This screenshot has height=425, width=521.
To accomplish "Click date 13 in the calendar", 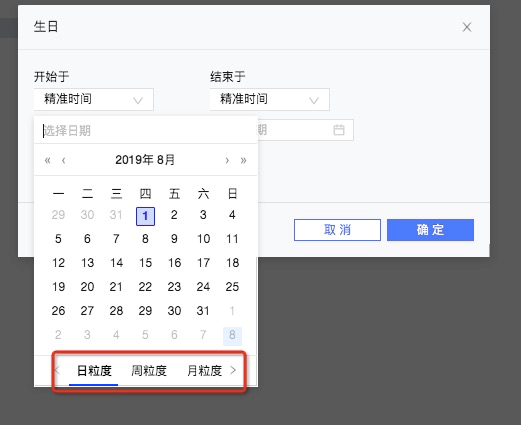I will (87, 263).
